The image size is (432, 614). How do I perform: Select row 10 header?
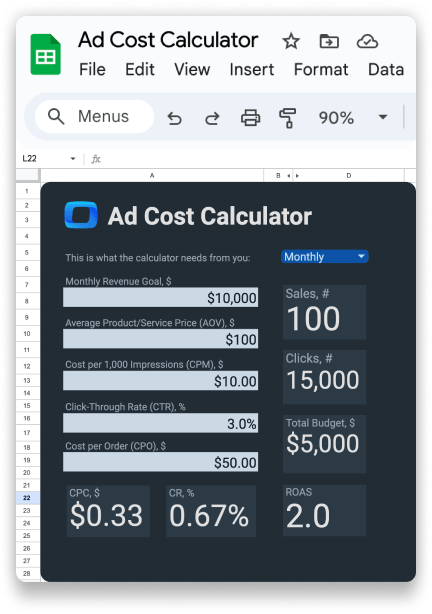[x=27, y=334]
